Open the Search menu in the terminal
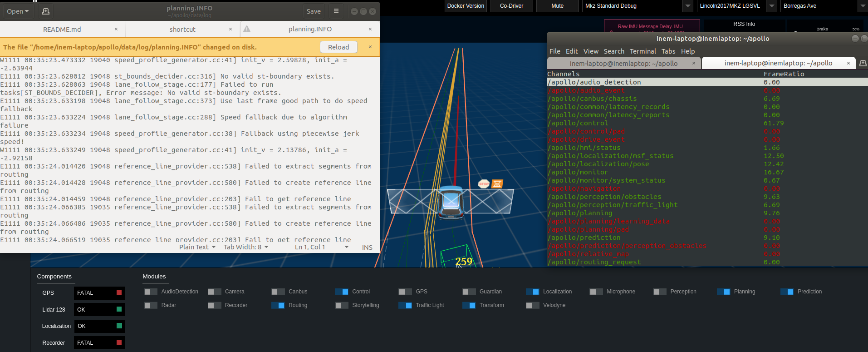This screenshot has height=352, width=868. [x=614, y=51]
